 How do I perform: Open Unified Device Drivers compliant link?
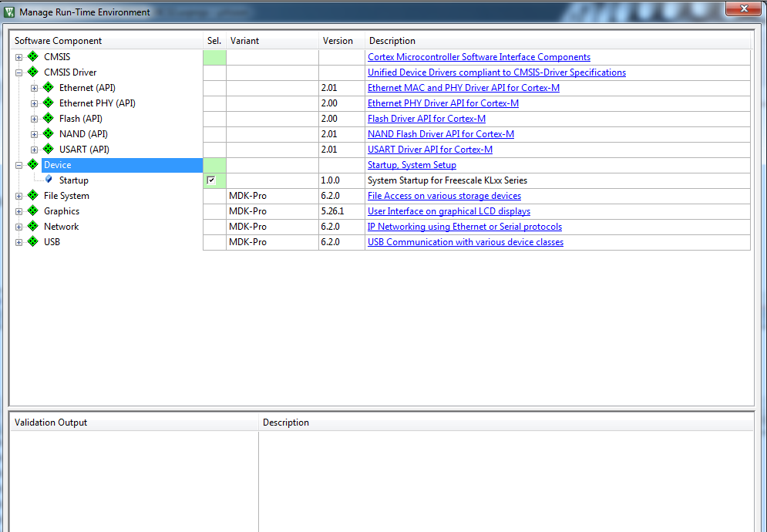[x=496, y=72]
